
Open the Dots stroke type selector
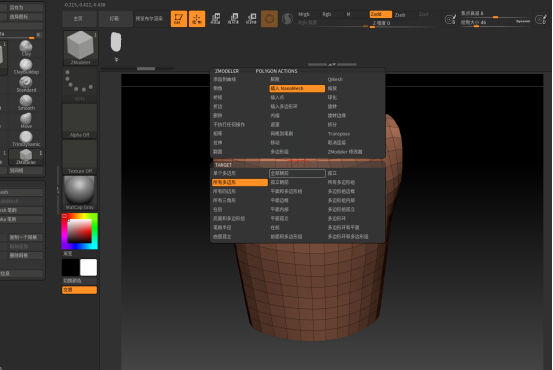[x=80, y=85]
